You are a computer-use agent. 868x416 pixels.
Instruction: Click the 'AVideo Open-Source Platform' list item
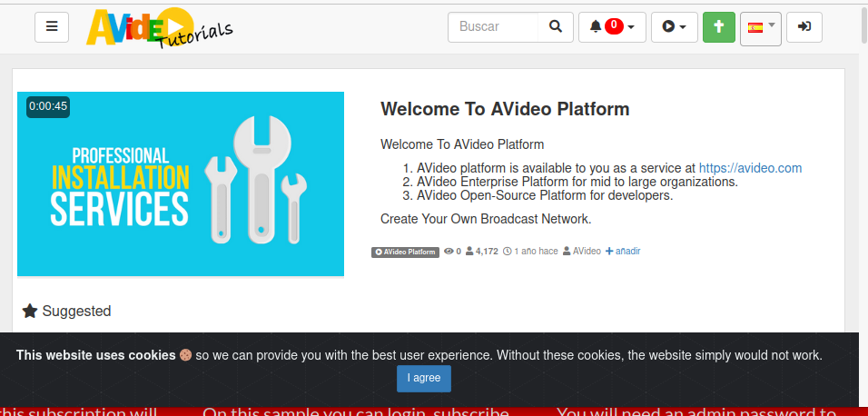pos(545,195)
